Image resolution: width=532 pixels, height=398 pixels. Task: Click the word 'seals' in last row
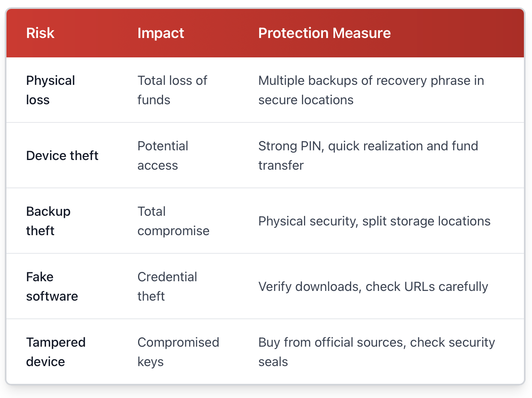point(273,362)
